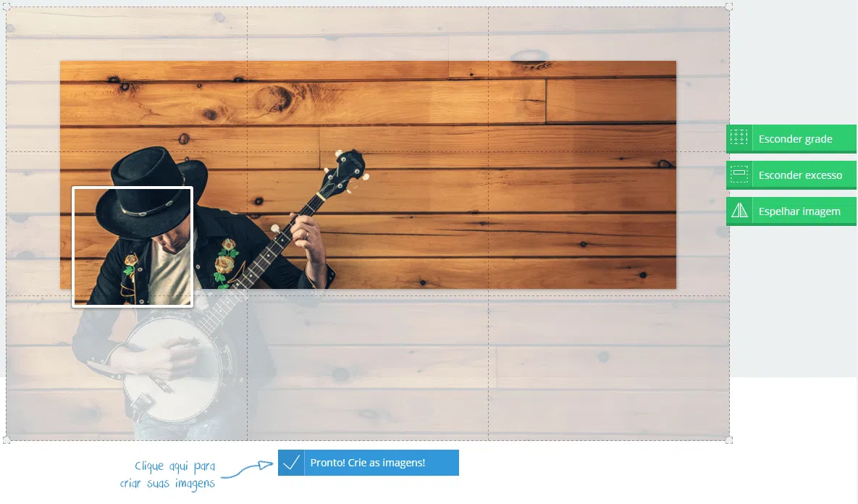Click the grid icon beside Esconder grade
This screenshot has width=858, height=504.
click(x=739, y=138)
